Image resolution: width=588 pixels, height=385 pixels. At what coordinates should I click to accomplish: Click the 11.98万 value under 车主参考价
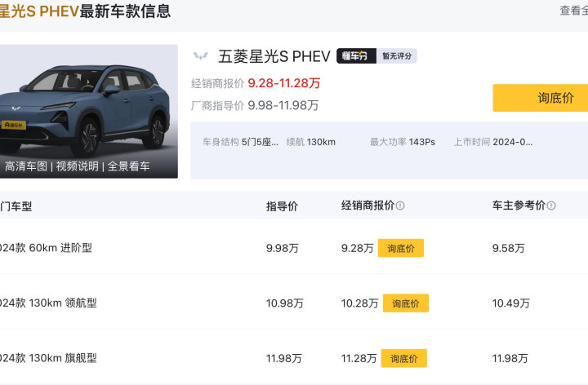pyautogui.click(x=510, y=358)
